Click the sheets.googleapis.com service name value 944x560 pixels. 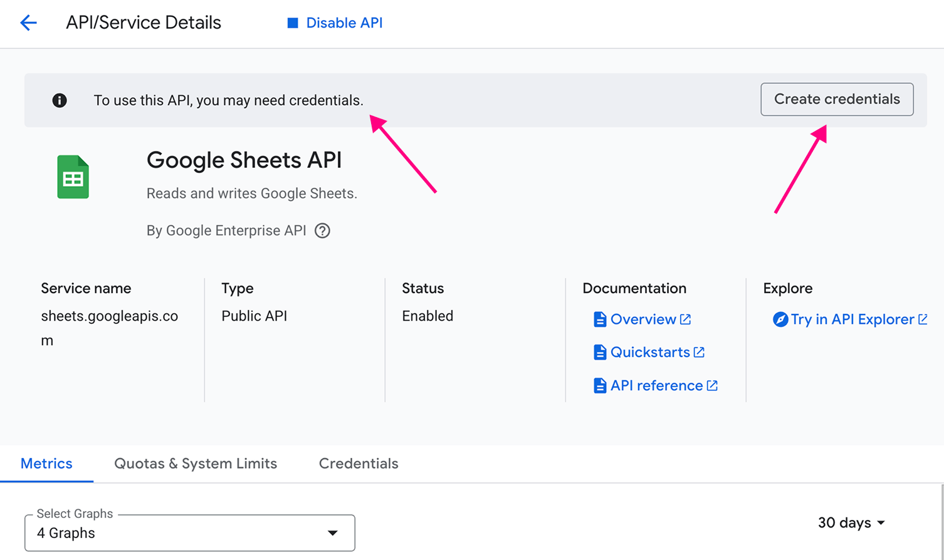tap(110, 328)
